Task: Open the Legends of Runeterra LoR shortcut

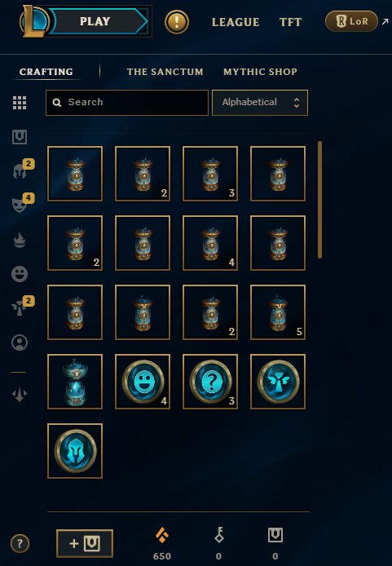Action: pos(351,21)
